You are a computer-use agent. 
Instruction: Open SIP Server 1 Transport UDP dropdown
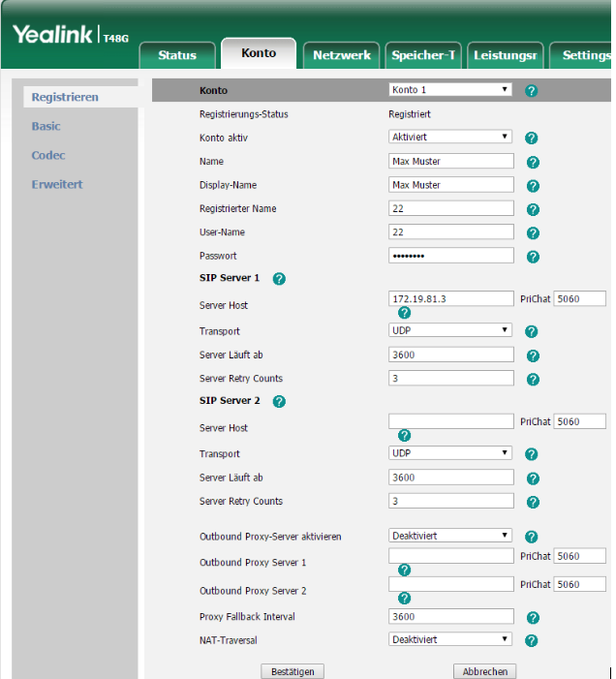point(449,330)
